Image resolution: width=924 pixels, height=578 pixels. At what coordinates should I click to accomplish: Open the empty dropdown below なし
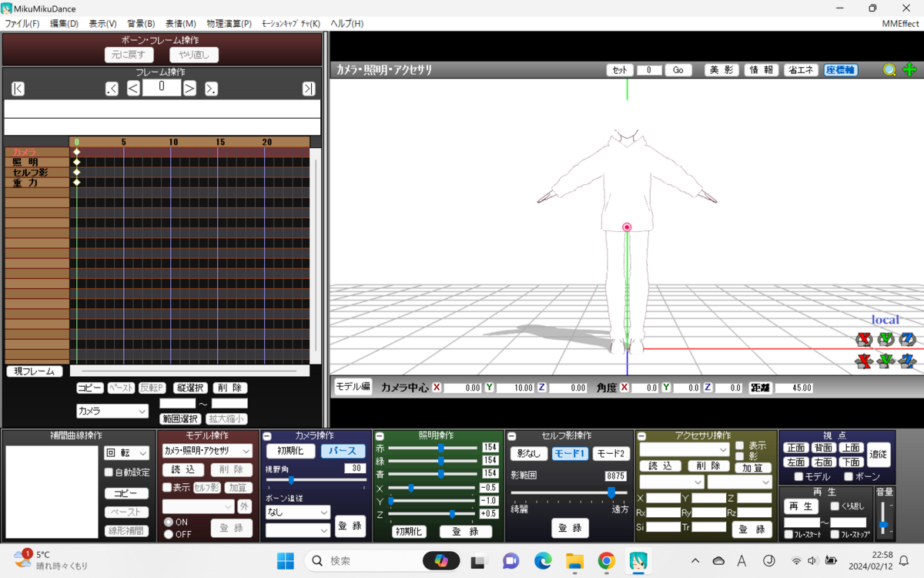pyautogui.click(x=298, y=530)
